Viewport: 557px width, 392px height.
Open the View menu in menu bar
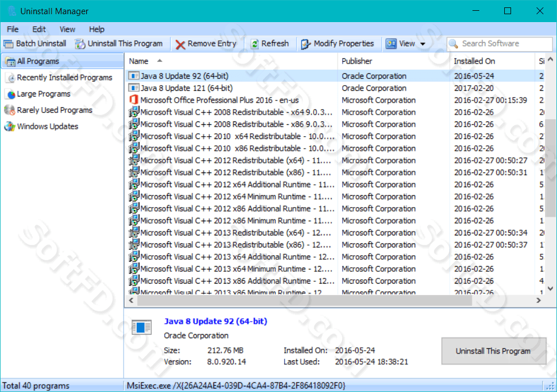(x=67, y=29)
